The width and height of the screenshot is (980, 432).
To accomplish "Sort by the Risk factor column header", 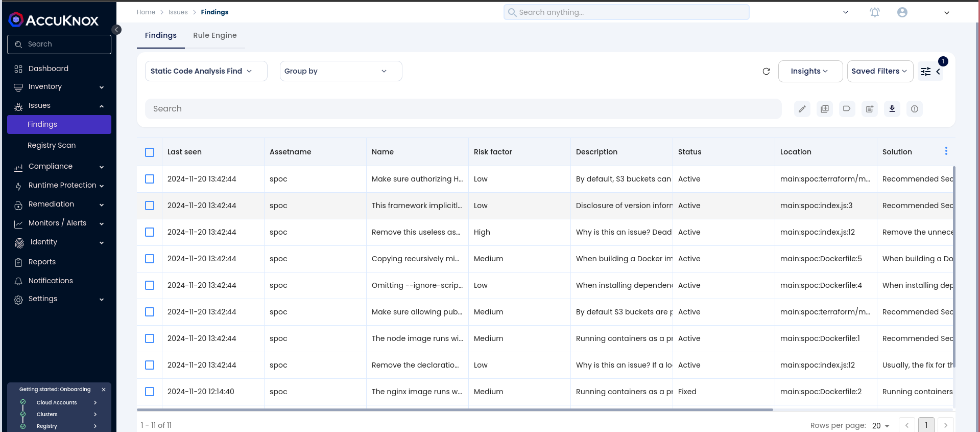I will click(x=493, y=152).
